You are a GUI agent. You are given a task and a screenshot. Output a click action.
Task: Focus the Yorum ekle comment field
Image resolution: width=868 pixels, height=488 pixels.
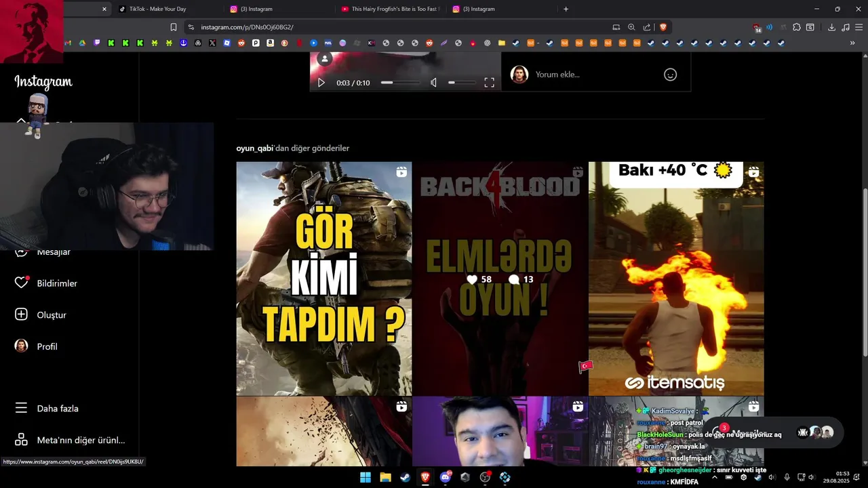pos(593,75)
